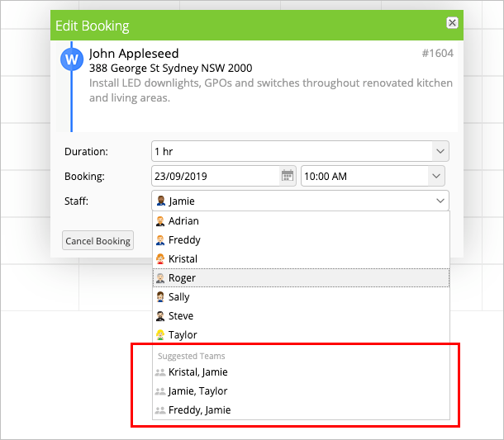Choose Kristal from the staff list
The image size is (504, 440).
coord(302,259)
